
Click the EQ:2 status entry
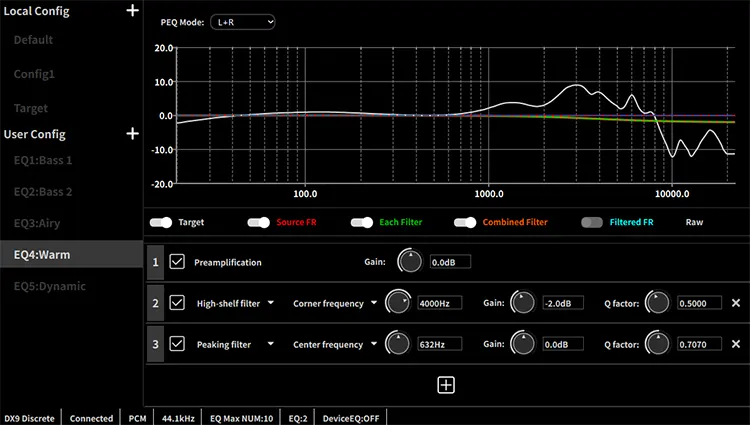298,418
